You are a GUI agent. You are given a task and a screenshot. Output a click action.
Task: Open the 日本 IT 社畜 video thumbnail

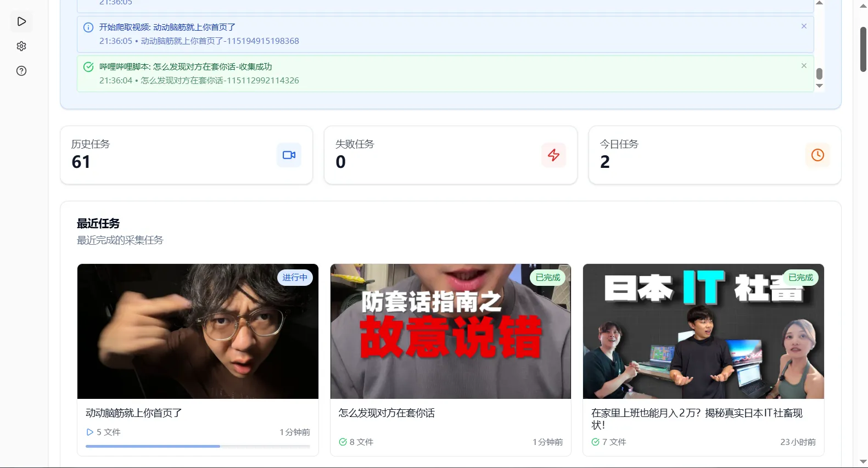(x=703, y=331)
